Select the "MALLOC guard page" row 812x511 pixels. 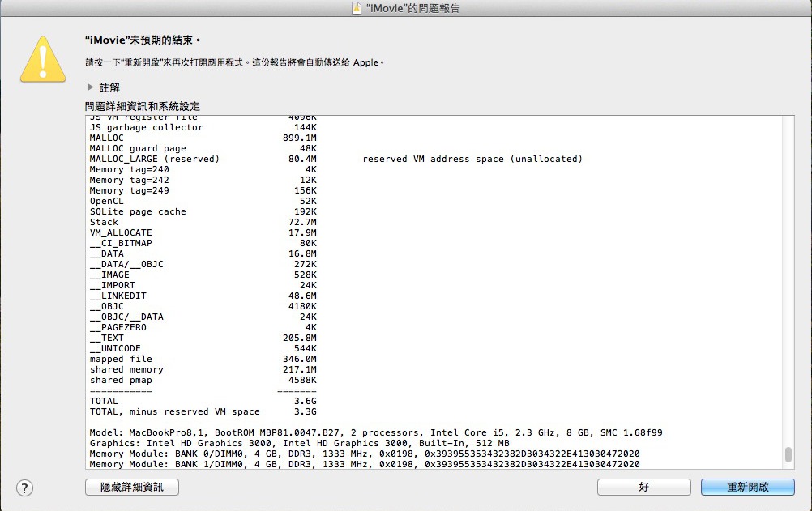pyautogui.click(x=203, y=148)
